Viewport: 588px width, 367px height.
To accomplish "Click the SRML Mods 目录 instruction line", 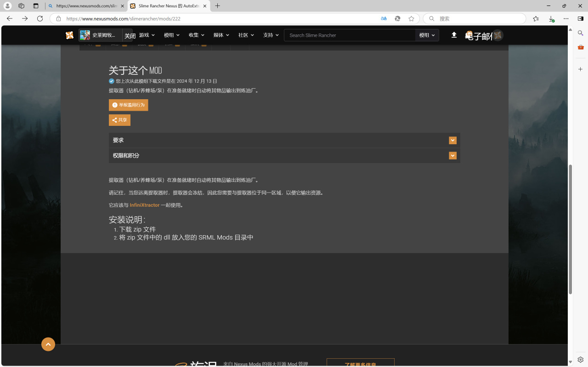I will point(186,237).
